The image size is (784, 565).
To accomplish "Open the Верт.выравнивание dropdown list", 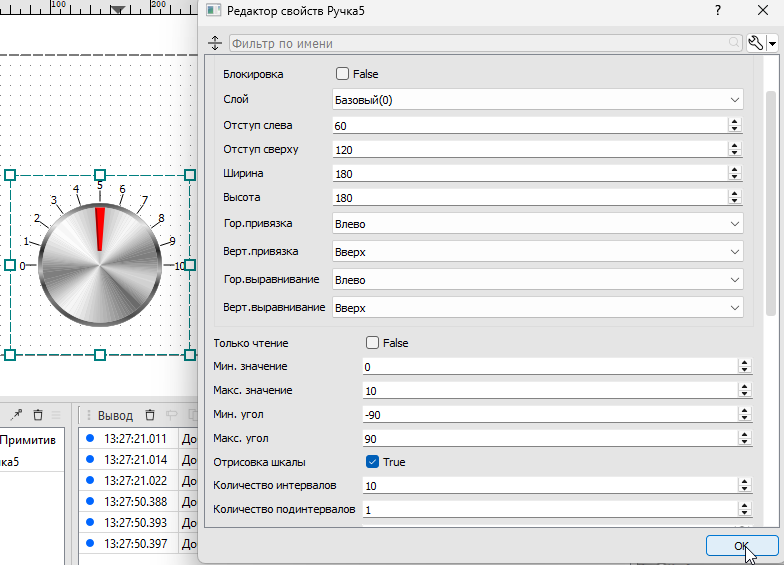I will pos(538,308).
